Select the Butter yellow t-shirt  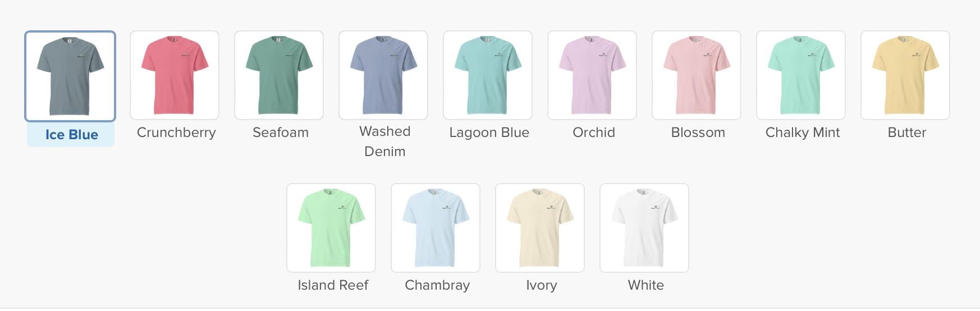(x=905, y=75)
